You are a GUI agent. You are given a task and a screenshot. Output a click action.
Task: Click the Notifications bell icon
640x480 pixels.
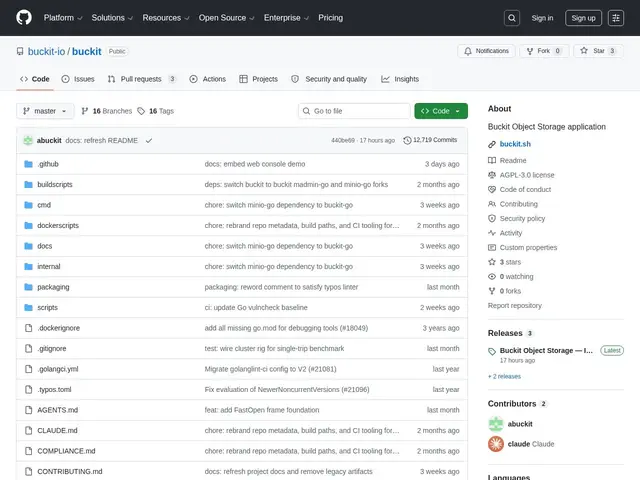click(x=468, y=51)
